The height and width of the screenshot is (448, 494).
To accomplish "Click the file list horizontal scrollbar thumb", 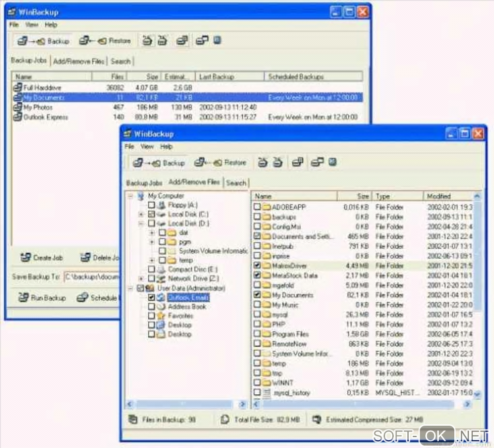I will tap(357, 403).
